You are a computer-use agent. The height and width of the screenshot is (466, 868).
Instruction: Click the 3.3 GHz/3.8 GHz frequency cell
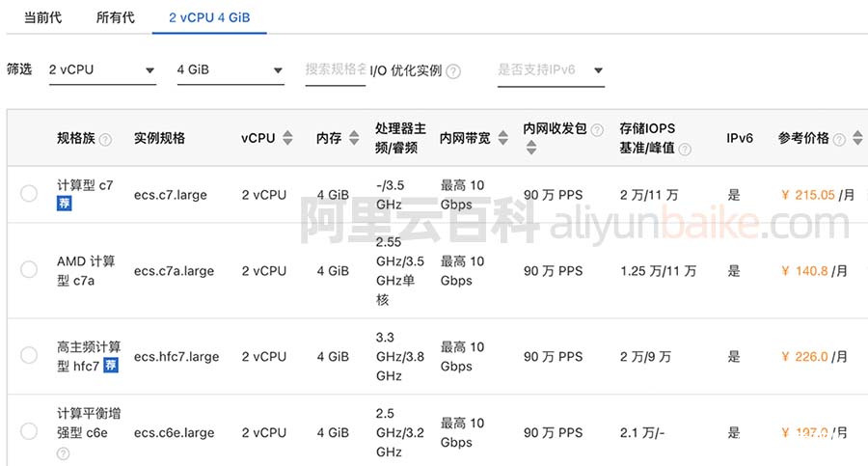tap(400, 357)
